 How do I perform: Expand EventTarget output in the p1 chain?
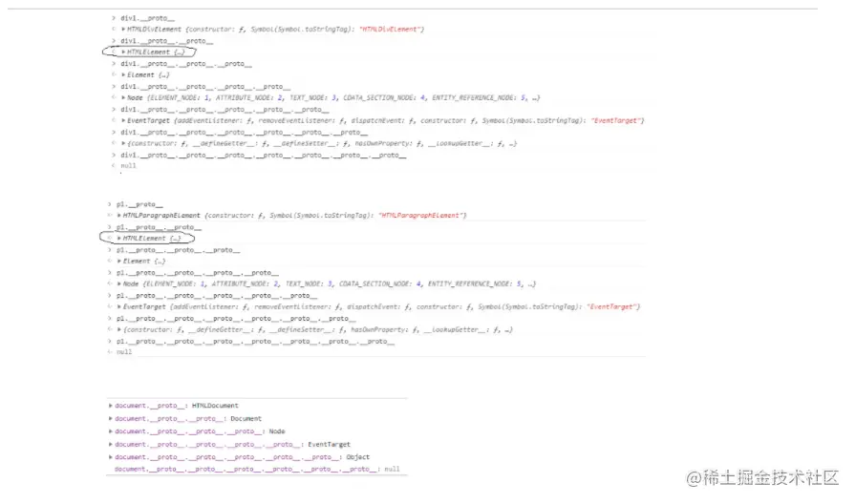tap(119, 307)
